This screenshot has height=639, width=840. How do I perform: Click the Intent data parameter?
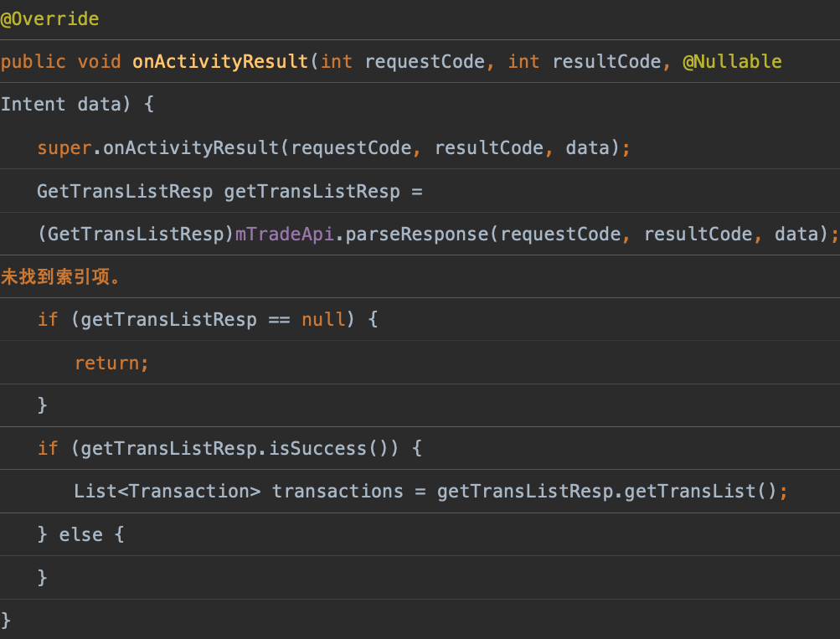(x=59, y=104)
